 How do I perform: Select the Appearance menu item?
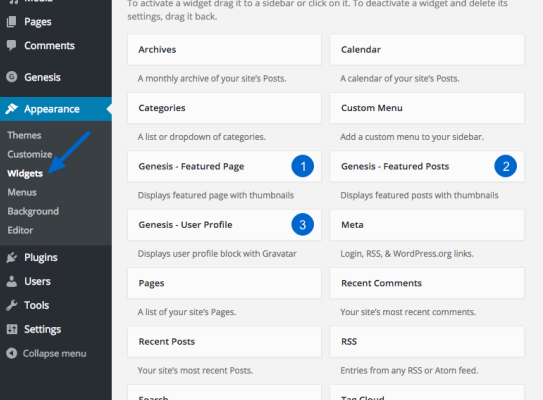(56, 109)
